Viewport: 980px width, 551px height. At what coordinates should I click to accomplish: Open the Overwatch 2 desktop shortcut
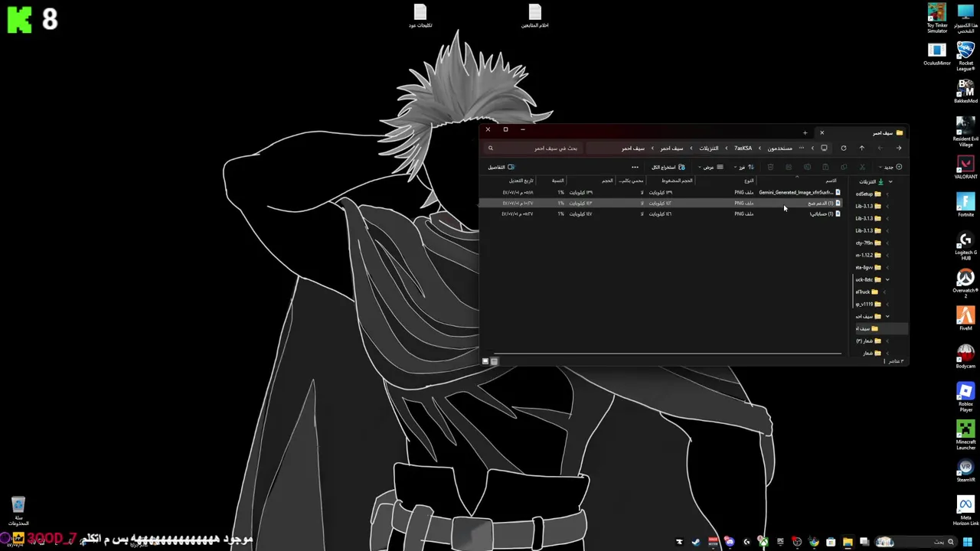[x=965, y=282]
